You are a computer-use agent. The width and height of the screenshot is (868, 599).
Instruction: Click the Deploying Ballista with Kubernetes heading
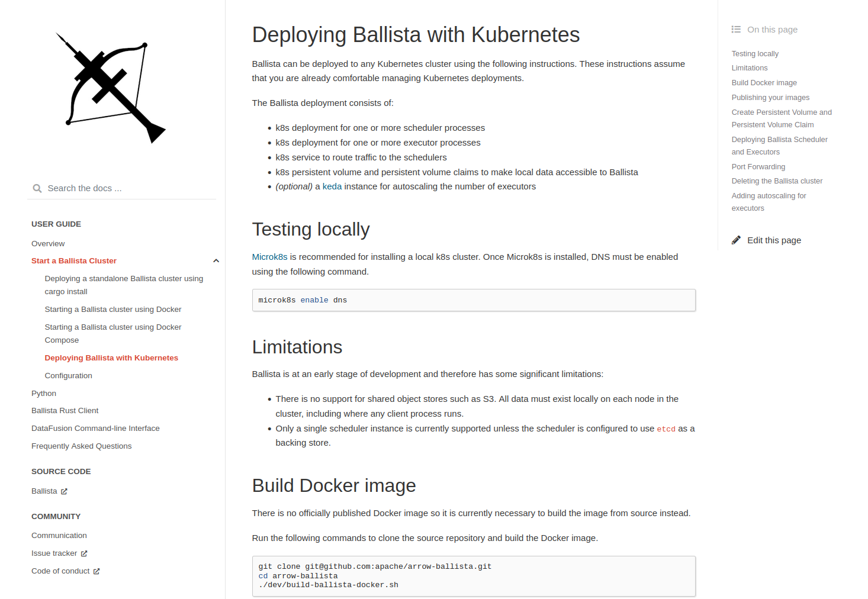[416, 35]
